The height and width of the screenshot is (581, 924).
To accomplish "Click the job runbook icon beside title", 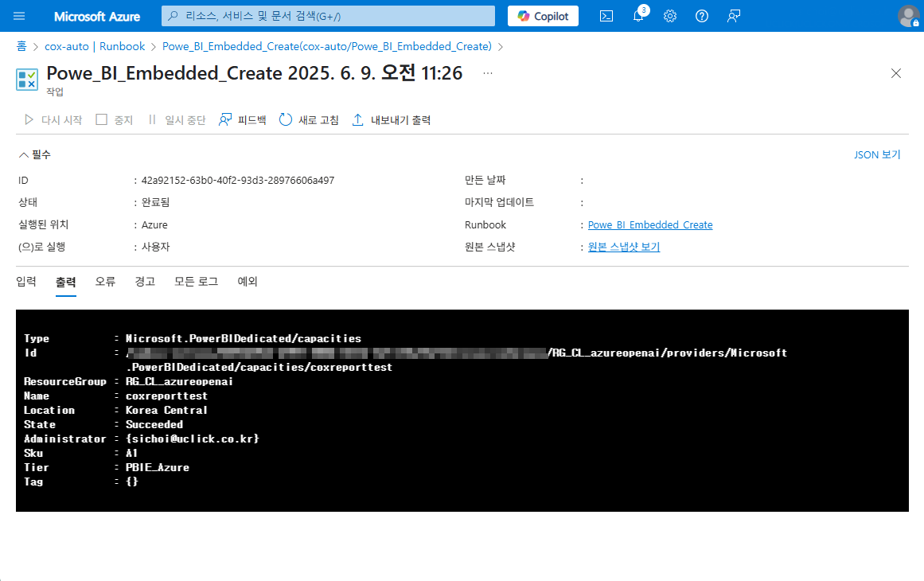I will click(27, 80).
